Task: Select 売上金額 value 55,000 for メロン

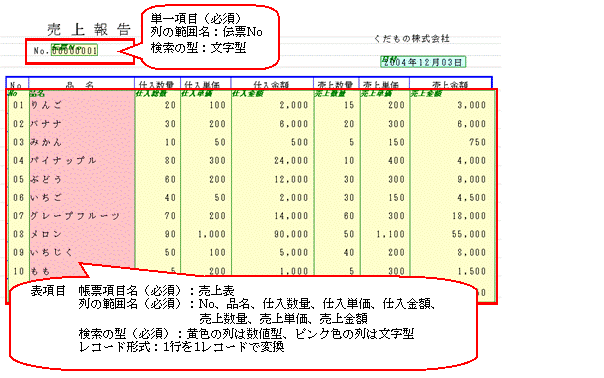Action: (469, 234)
